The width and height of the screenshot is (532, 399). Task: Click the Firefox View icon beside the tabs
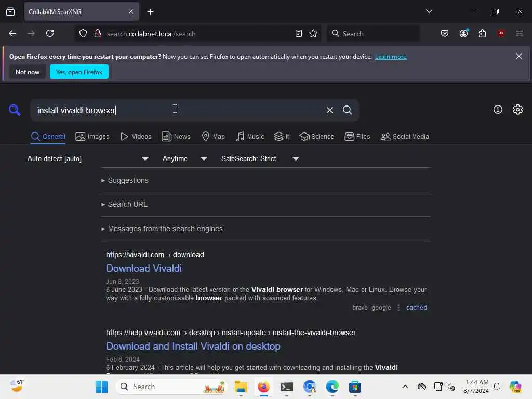coord(10,11)
